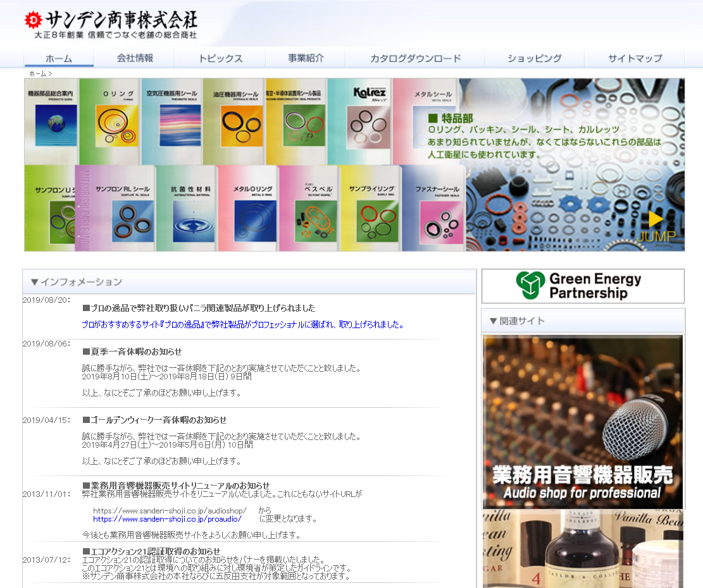Open the サイトマップ navigation tab

(x=635, y=58)
